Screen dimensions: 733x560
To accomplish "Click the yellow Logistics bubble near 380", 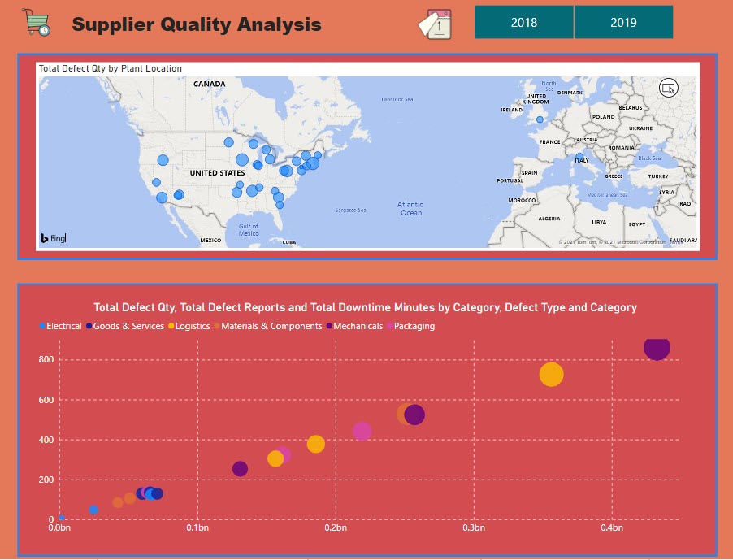I will 316,444.
